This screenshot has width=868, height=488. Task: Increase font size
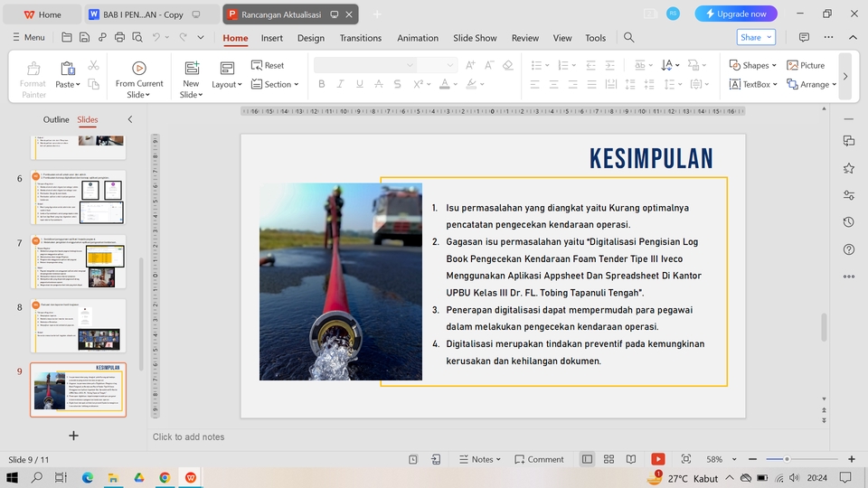click(470, 65)
